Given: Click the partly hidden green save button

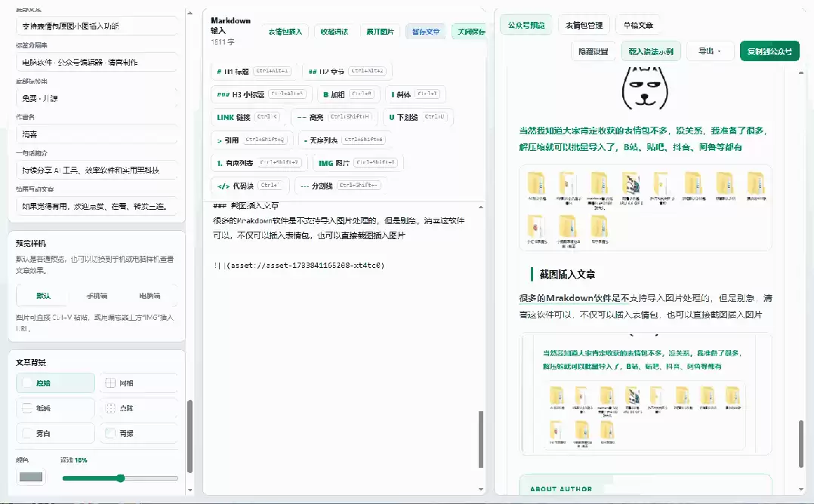Looking at the screenshot, I should click(x=470, y=32).
